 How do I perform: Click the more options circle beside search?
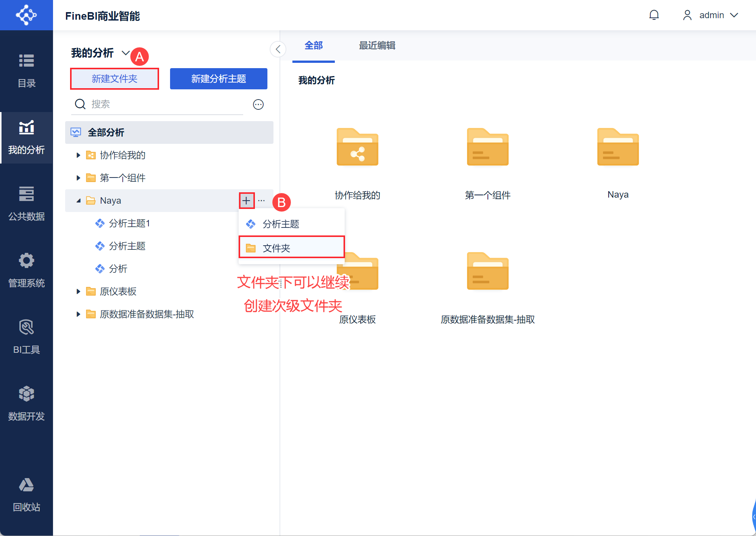[x=258, y=104]
